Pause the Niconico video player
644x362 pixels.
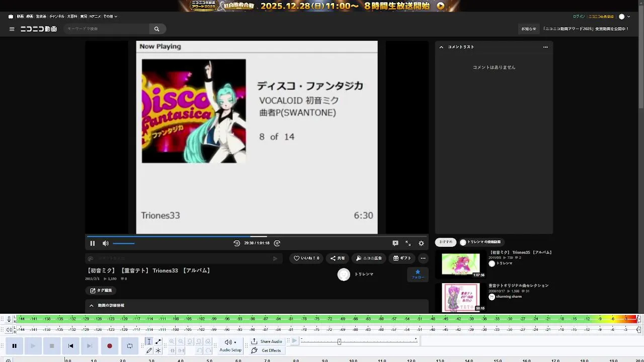tap(93, 243)
